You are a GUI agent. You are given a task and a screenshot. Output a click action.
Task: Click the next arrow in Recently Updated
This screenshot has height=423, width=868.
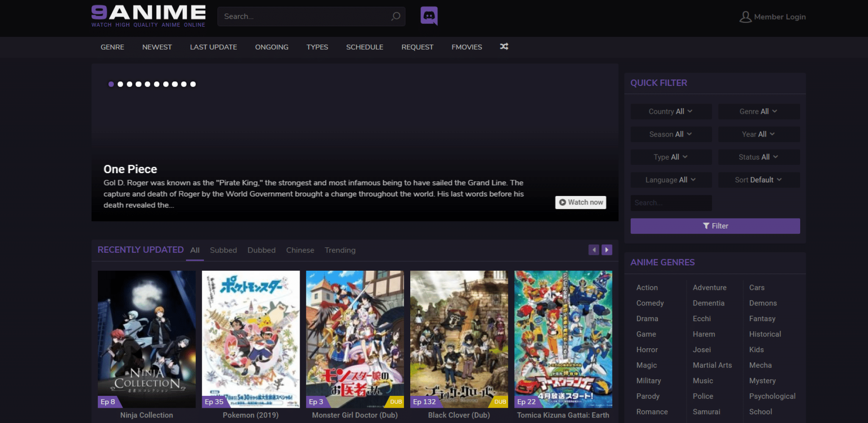tap(607, 250)
